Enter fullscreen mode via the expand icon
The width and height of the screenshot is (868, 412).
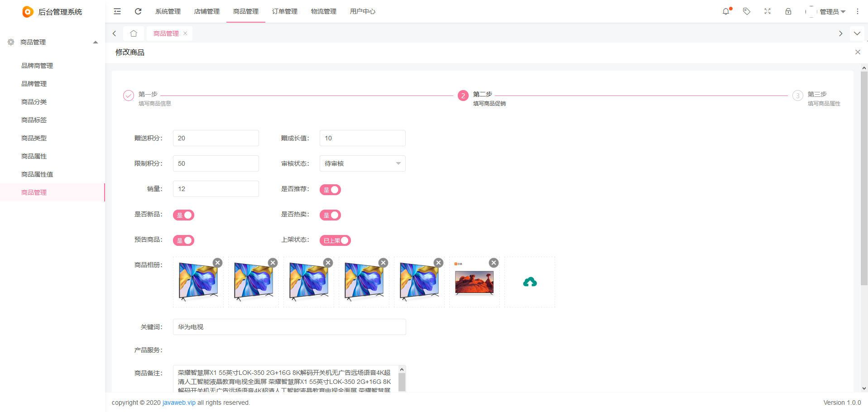[767, 11]
